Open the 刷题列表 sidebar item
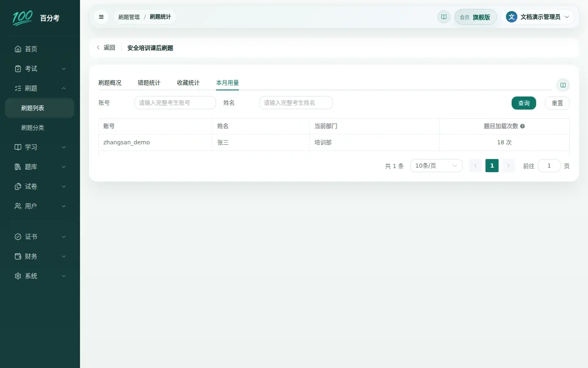Screen dimensions: 588x368 tap(40, 108)
